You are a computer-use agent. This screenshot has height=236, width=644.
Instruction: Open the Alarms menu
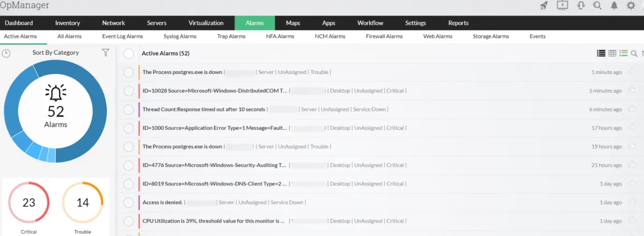(255, 23)
